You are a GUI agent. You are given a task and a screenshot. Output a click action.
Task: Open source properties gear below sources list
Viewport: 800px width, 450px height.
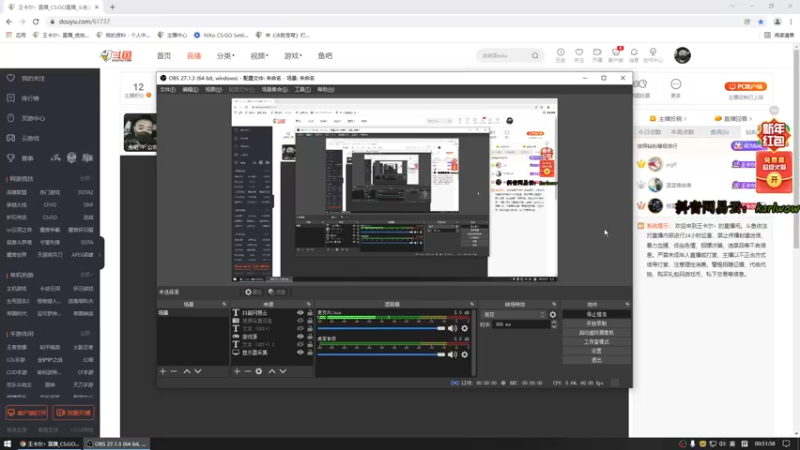click(x=259, y=371)
